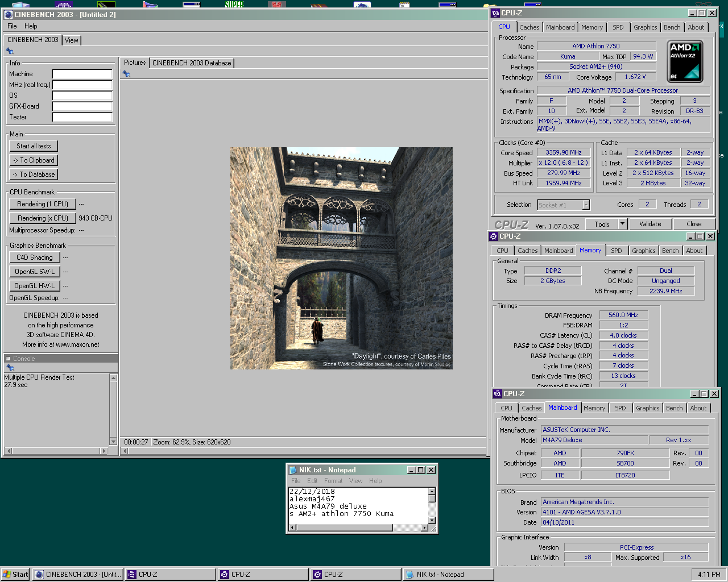The height and width of the screenshot is (582, 728).
Task: Switch to the View tab in CINEBENCH
Action: tap(72, 40)
